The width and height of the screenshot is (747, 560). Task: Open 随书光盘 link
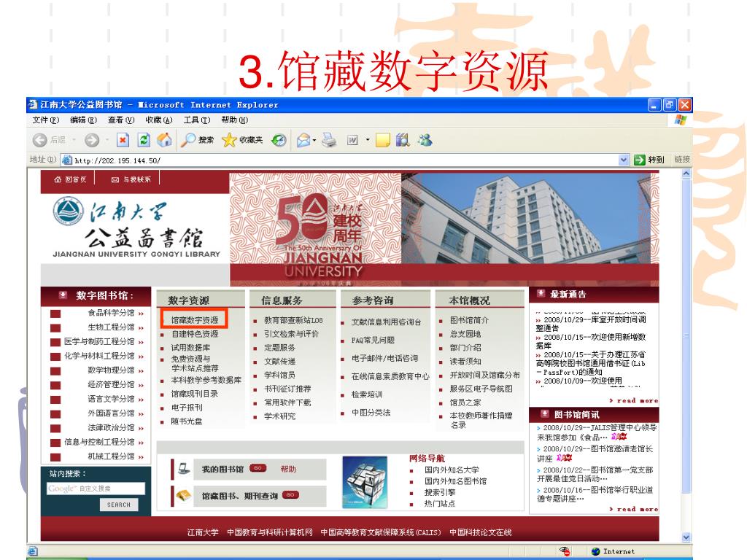pyautogui.click(x=187, y=421)
